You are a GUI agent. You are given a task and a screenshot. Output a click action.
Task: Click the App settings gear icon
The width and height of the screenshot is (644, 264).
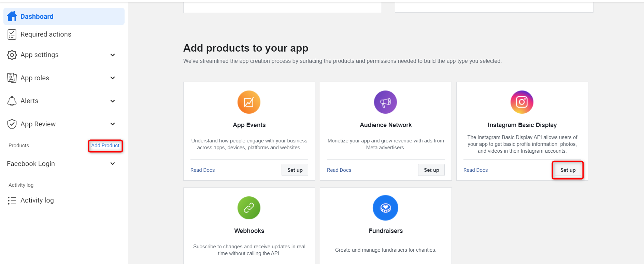(12, 55)
